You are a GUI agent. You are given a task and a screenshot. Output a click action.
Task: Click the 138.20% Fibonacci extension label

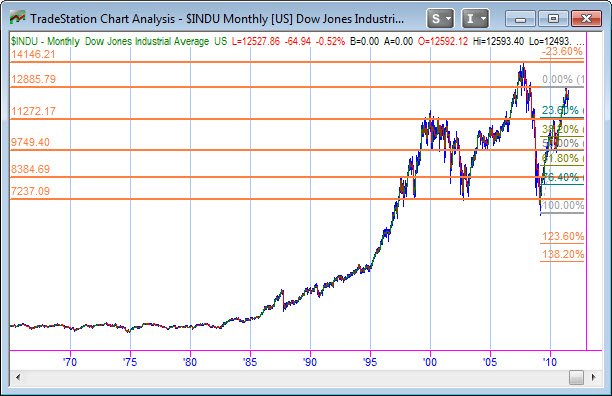pos(562,254)
